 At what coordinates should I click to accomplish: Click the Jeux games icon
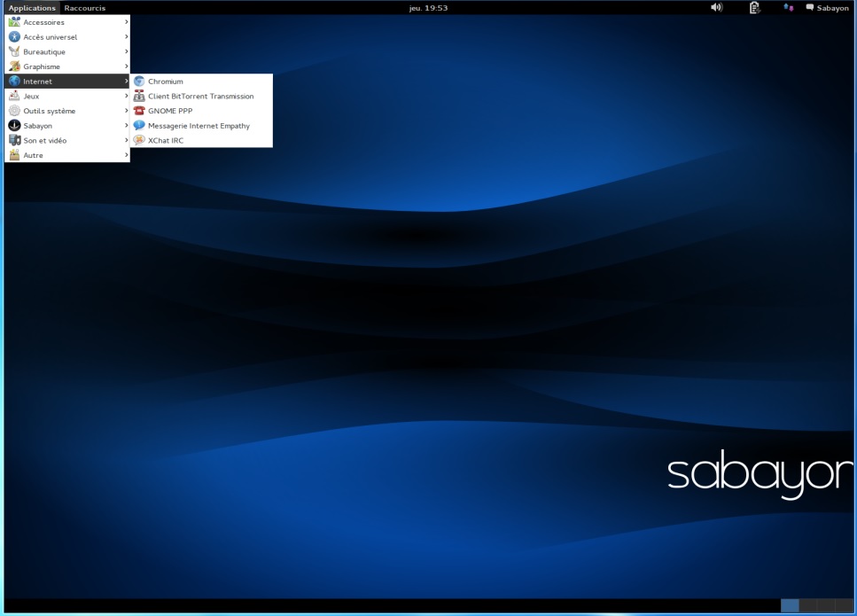pyautogui.click(x=15, y=96)
